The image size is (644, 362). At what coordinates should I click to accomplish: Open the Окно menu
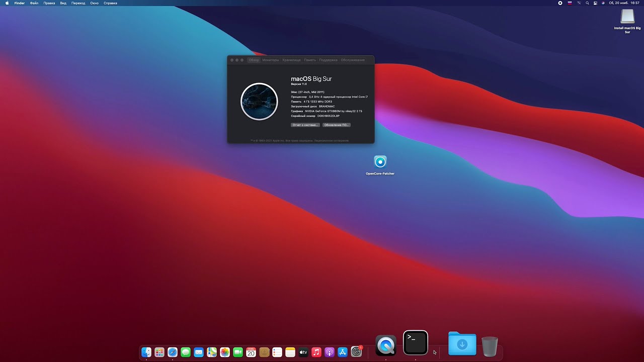[x=95, y=3]
